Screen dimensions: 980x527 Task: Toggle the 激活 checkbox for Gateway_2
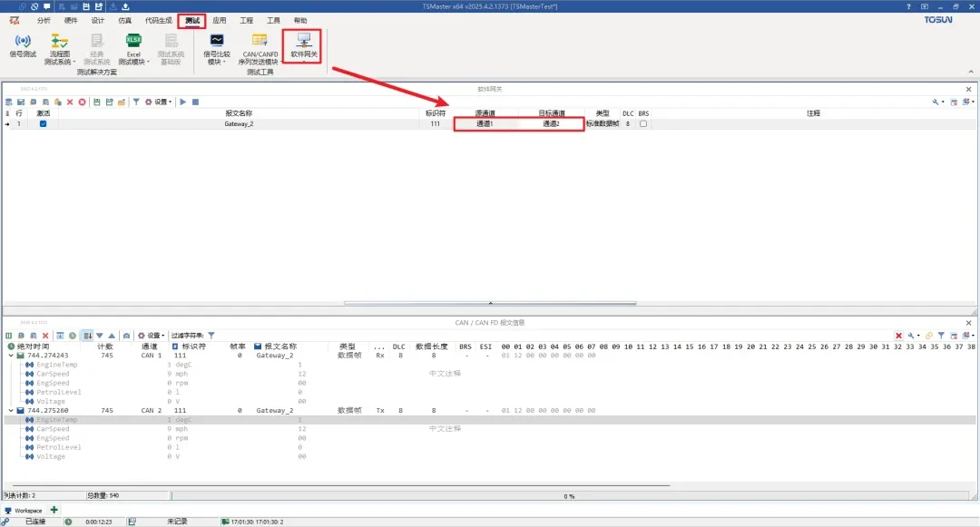(x=43, y=124)
